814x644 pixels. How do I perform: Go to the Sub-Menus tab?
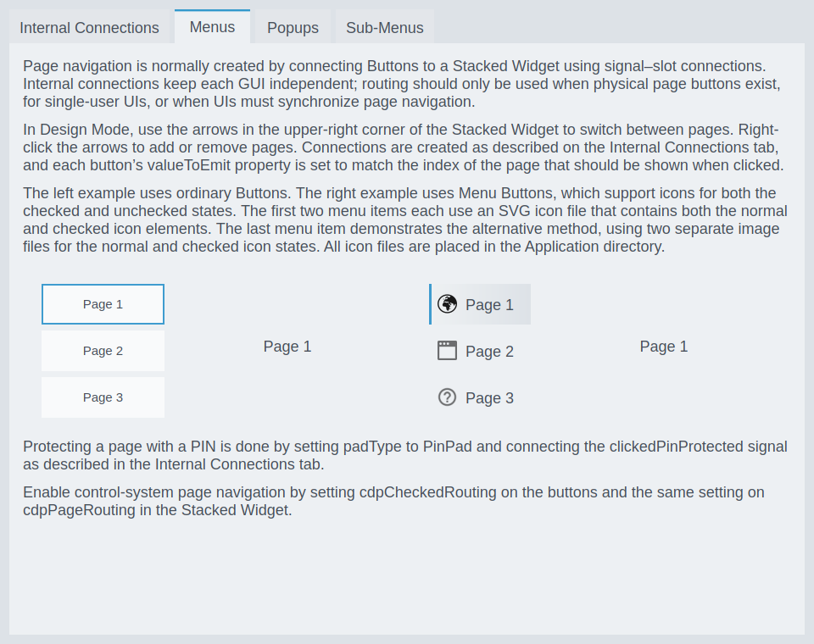[385, 28]
